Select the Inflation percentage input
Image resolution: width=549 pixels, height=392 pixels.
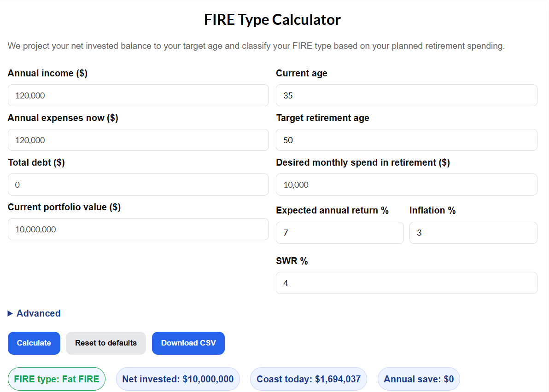[x=473, y=232]
